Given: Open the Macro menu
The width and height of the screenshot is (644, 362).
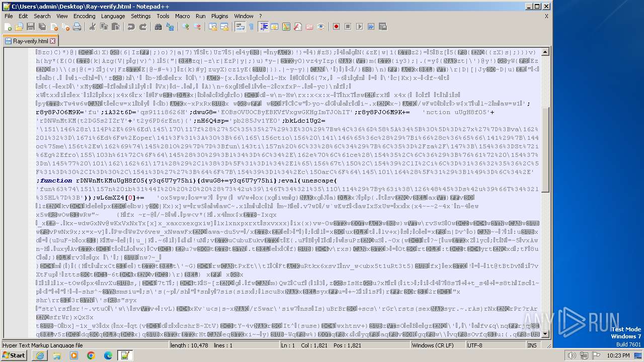Looking at the screenshot, I should [x=182, y=16].
